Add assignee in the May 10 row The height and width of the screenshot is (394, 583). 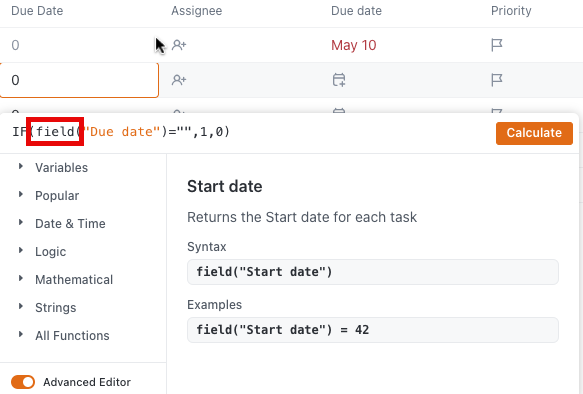[179, 45]
